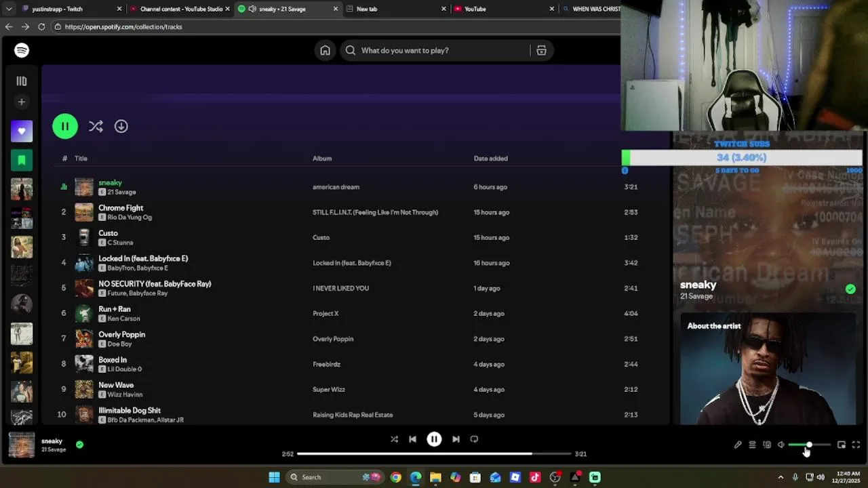
Task: Enter full screen player icon
Action: click(856, 445)
